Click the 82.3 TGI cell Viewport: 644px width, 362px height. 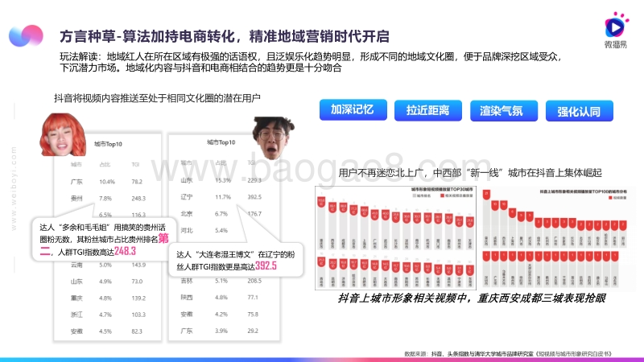coord(137,331)
